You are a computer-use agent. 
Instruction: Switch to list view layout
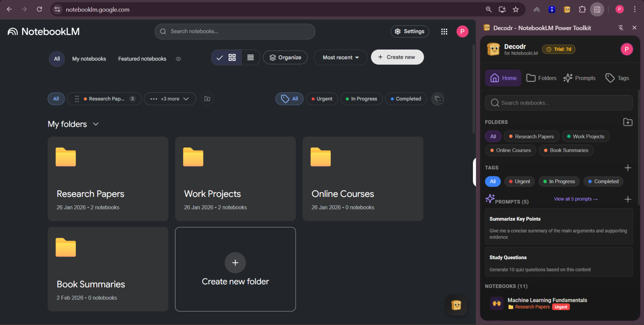pos(250,57)
